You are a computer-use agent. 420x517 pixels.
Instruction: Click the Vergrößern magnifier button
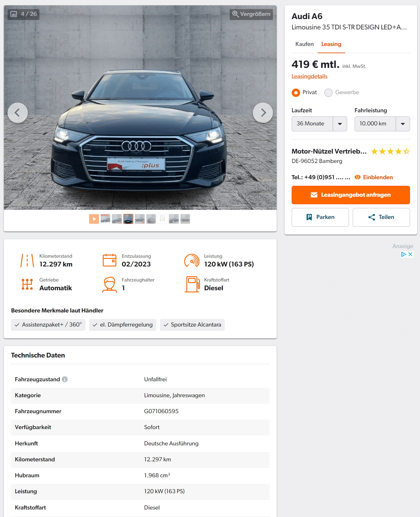pos(251,14)
